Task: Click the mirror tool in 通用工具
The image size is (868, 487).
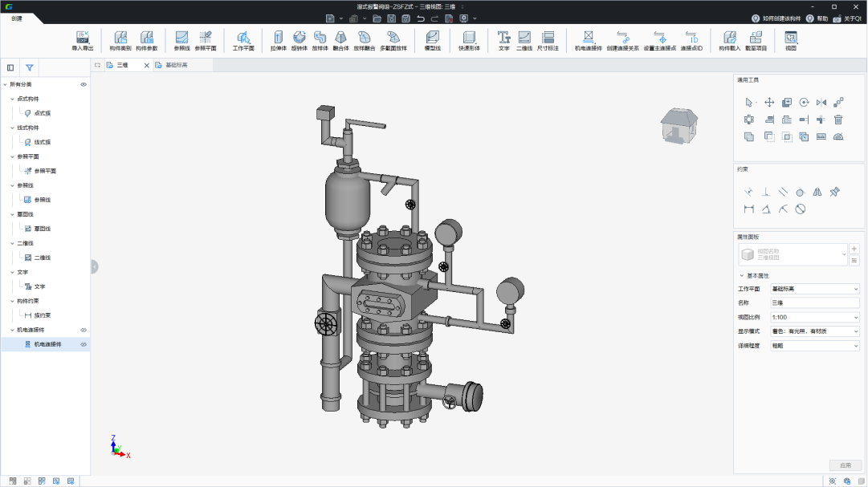Action: pyautogui.click(x=821, y=102)
